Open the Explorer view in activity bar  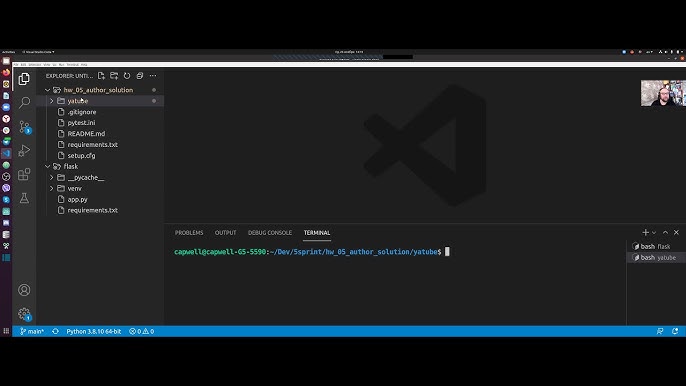[24, 79]
